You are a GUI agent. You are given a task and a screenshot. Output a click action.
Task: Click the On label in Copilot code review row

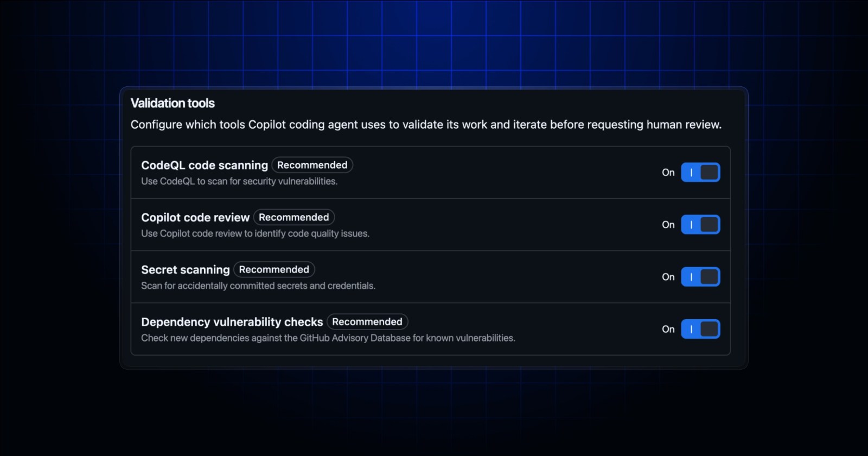click(x=668, y=224)
